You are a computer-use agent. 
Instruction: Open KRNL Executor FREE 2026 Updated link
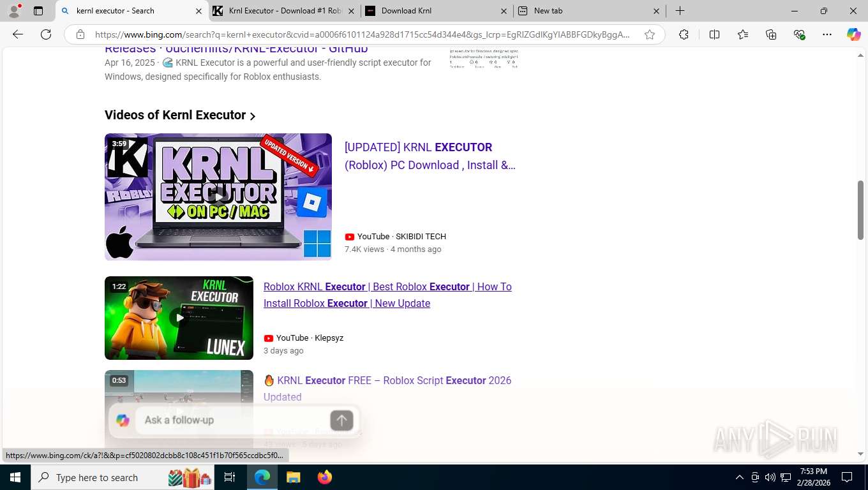387,389
